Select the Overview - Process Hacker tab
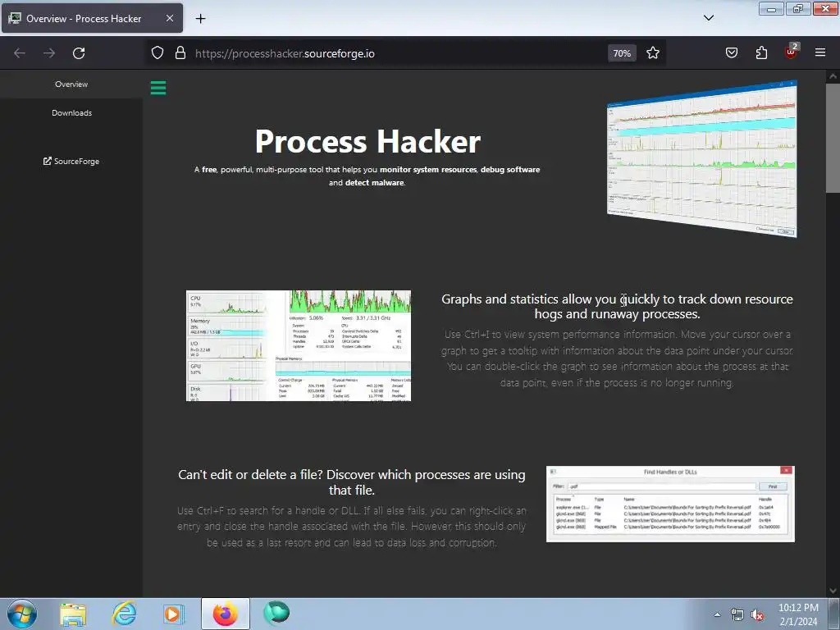 tap(92, 18)
